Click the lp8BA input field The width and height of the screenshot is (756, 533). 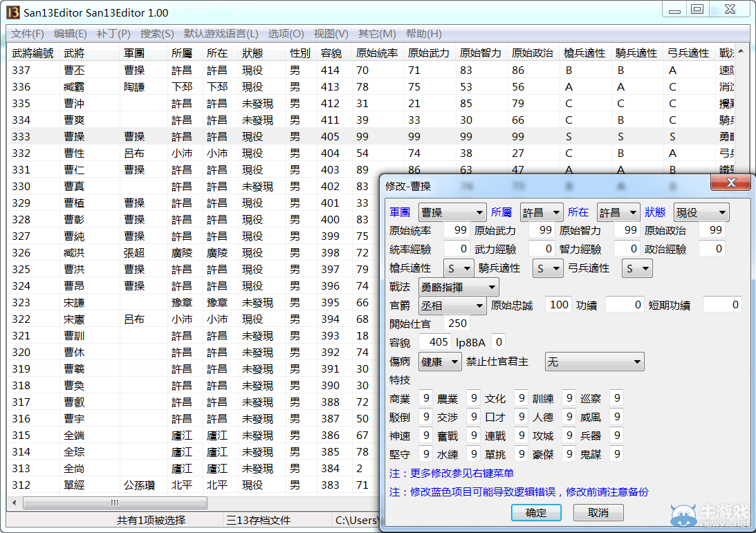coord(499,342)
